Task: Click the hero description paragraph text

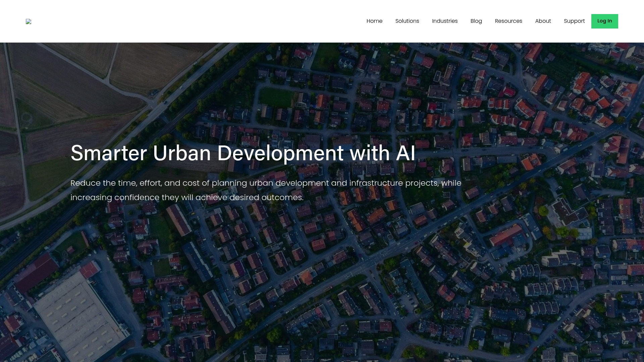Action: coord(266,190)
